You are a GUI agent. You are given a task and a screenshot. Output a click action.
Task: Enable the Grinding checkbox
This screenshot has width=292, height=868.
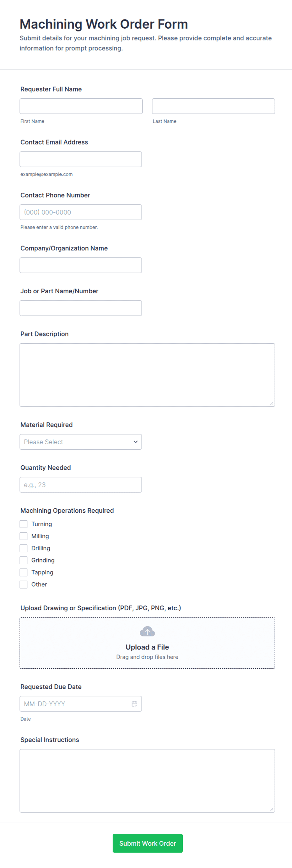[24, 560]
